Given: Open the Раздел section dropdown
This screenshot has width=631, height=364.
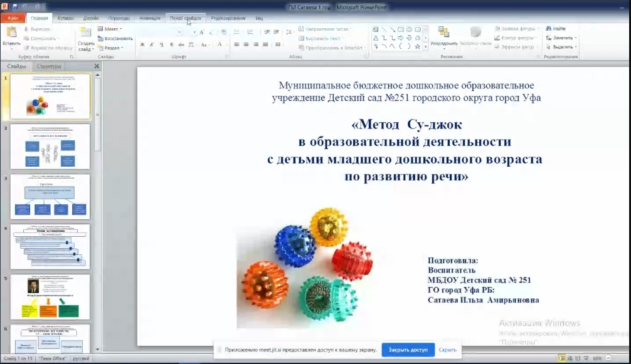Looking at the screenshot, I should (110, 48).
